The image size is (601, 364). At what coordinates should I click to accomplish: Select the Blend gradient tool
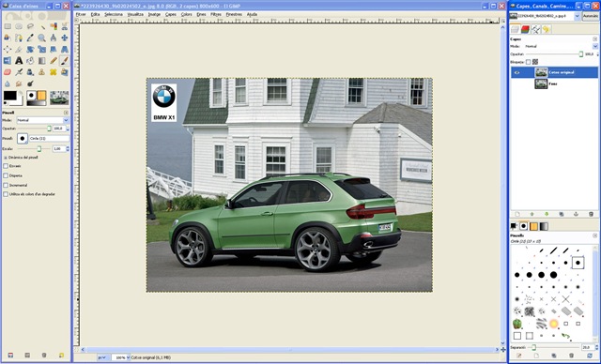(x=41, y=60)
